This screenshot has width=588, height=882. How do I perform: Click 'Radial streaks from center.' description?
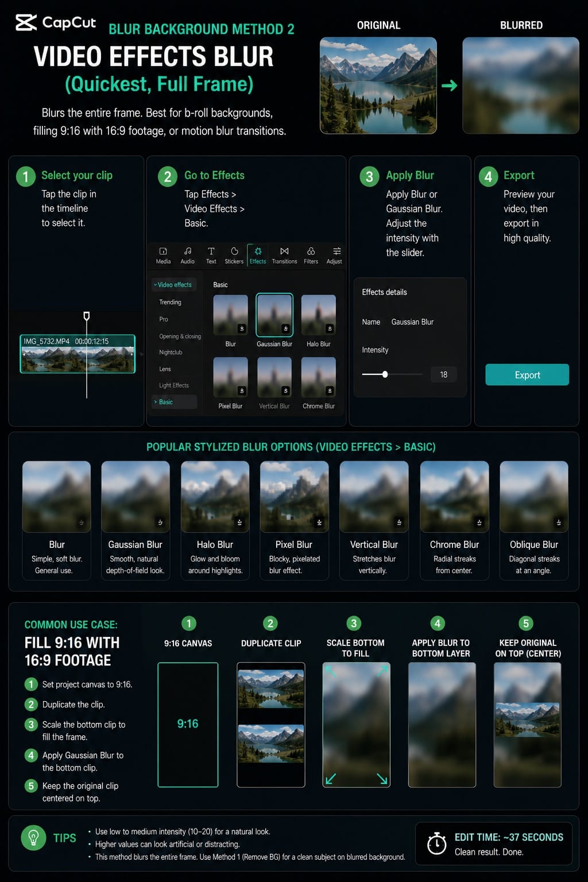click(x=454, y=564)
